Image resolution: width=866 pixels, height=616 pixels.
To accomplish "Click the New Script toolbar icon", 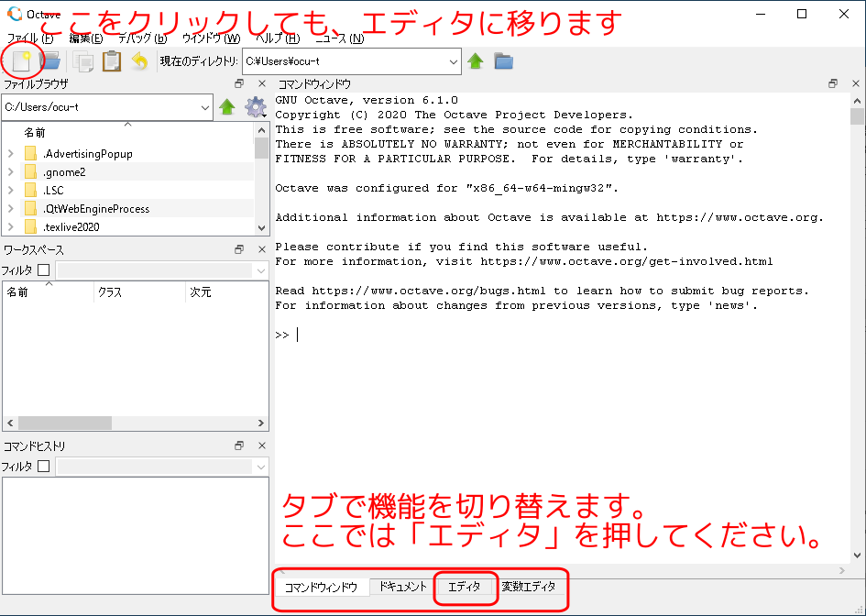I will pos(20,61).
